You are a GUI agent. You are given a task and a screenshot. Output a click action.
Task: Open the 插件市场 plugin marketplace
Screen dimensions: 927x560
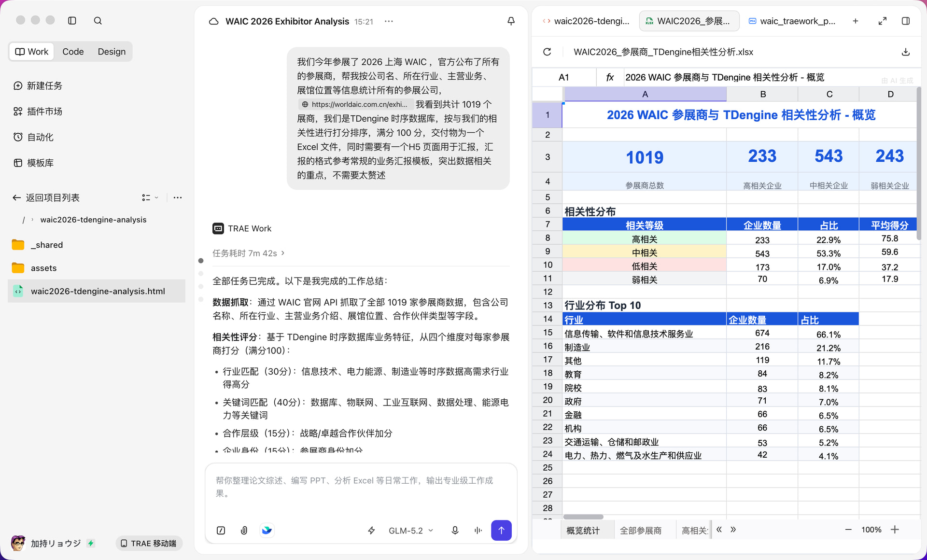(38, 111)
